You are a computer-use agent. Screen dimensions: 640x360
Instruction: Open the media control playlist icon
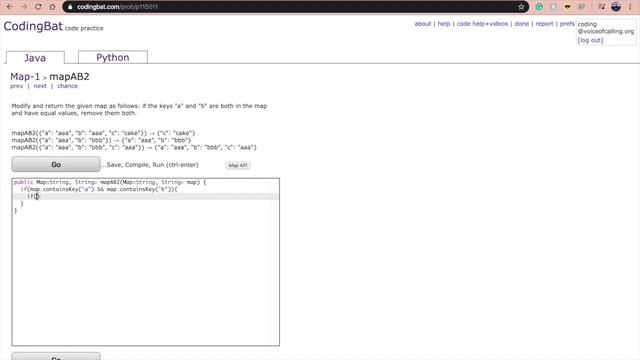[601, 7]
